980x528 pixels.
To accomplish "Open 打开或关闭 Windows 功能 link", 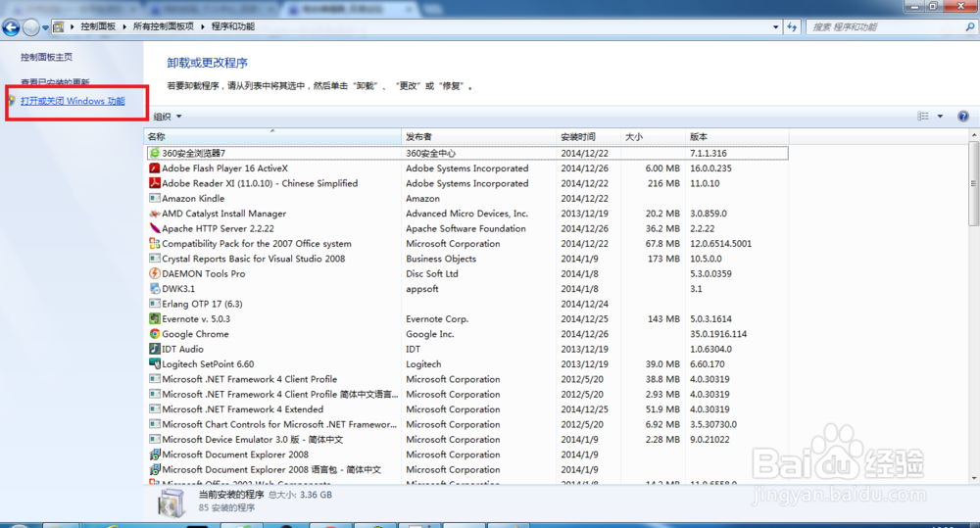I will pos(73,101).
